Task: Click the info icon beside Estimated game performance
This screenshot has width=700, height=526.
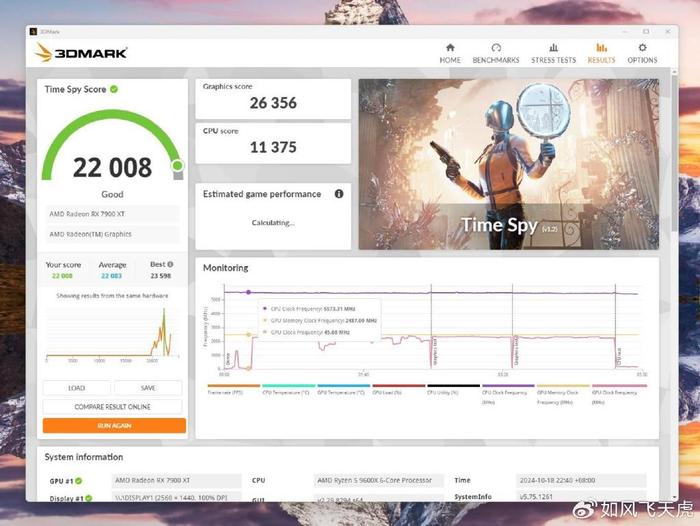Action: (x=339, y=194)
